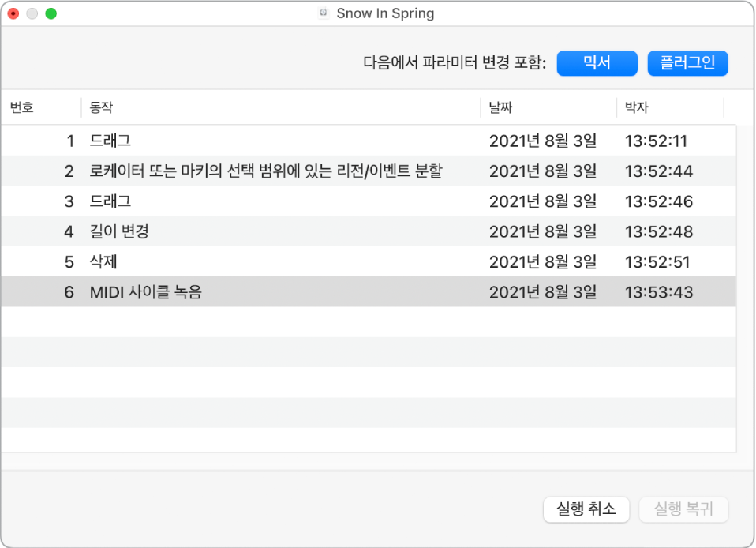Viewport: 756px width, 548px height.
Task: Toggle the 믹서 parameter change button
Action: click(597, 63)
